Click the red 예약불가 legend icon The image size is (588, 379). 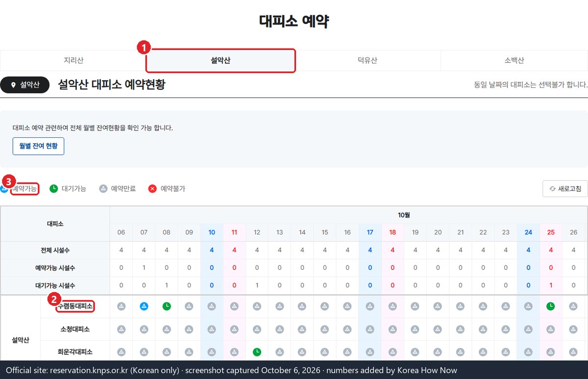point(152,188)
